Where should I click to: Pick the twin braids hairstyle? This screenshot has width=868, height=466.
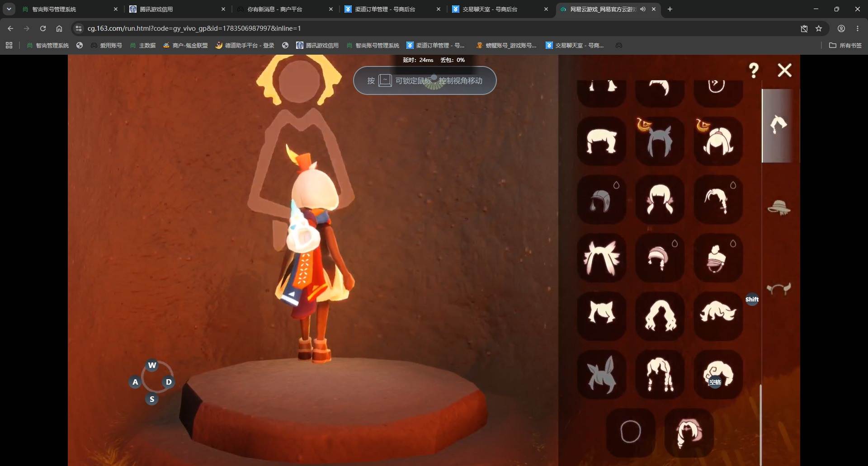(660, 374)
